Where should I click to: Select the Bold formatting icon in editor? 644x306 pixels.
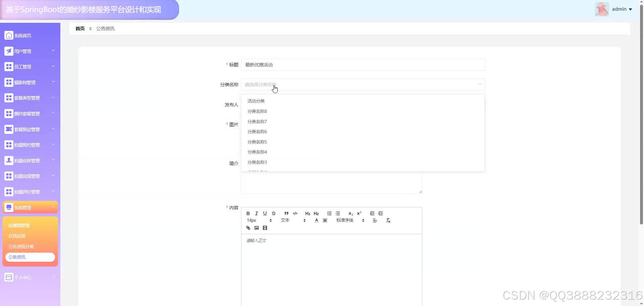(x=248, y=213)
